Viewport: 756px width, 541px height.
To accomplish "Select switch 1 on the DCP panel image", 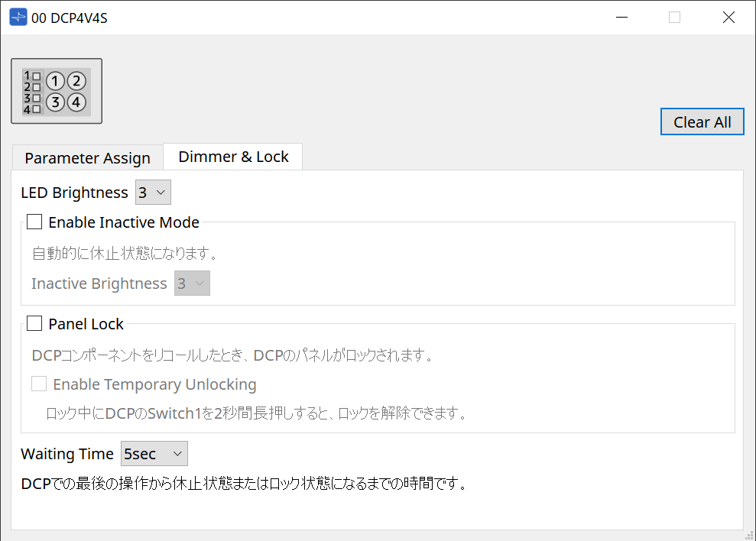I will [55, 80].
